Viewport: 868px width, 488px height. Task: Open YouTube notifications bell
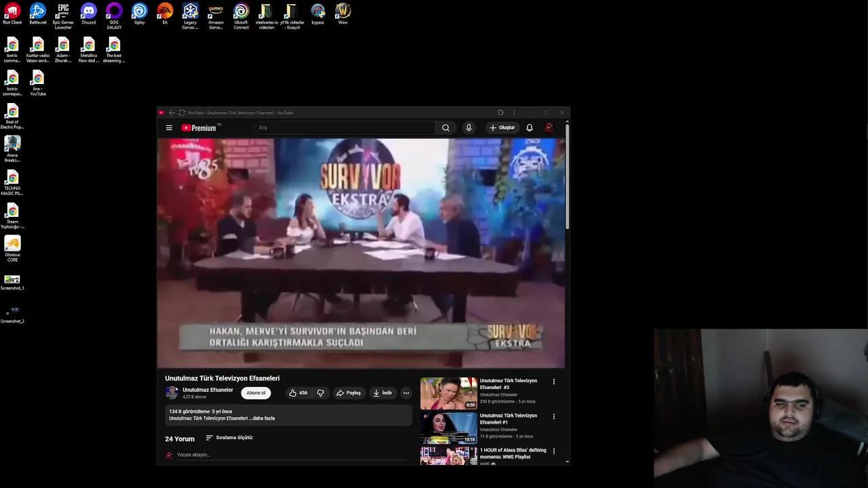(x=530, y=127)
